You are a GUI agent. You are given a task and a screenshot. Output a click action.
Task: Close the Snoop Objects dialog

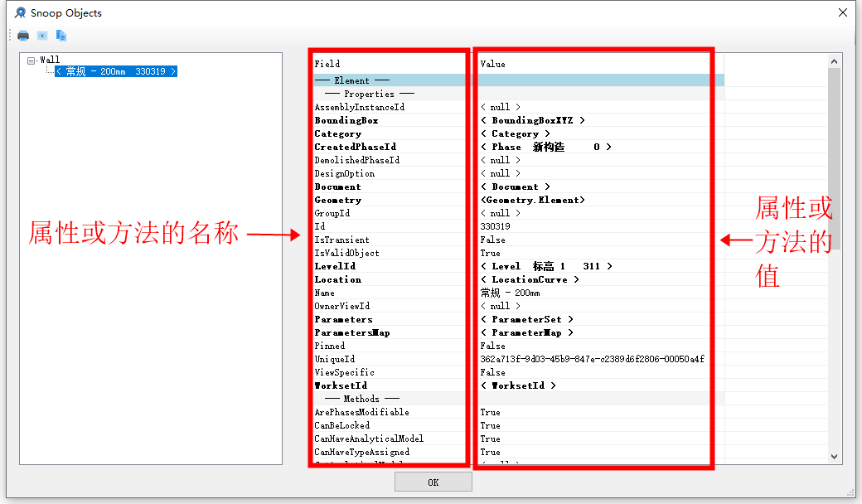[x=843, y=12]
